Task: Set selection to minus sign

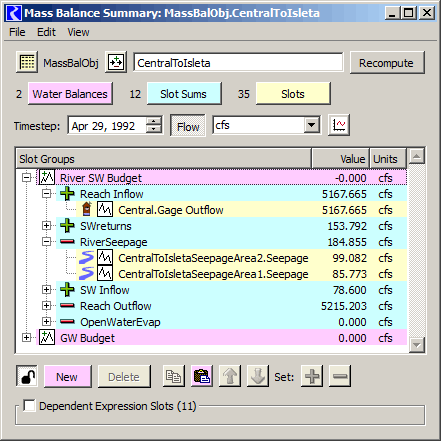Action: point(340,376)
